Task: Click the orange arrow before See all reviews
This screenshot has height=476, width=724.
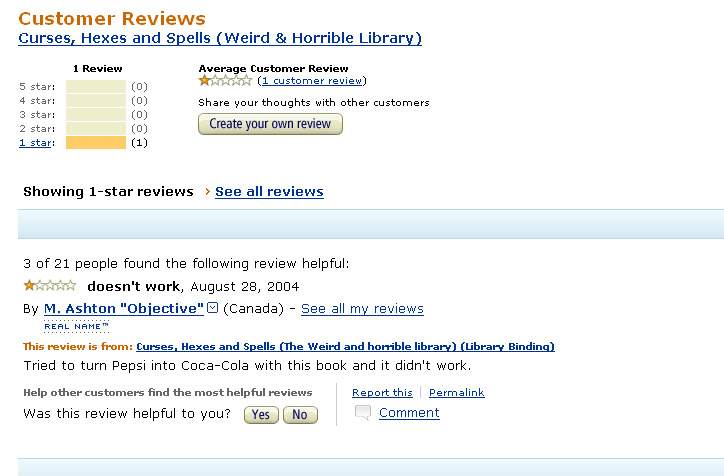Action: (207, 191)
